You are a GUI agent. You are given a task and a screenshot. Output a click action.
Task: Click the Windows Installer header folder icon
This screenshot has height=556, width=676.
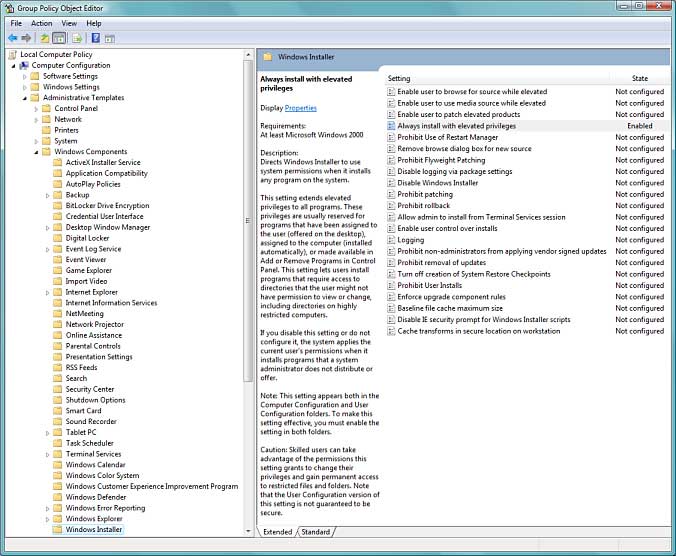(x=268, y=57)
